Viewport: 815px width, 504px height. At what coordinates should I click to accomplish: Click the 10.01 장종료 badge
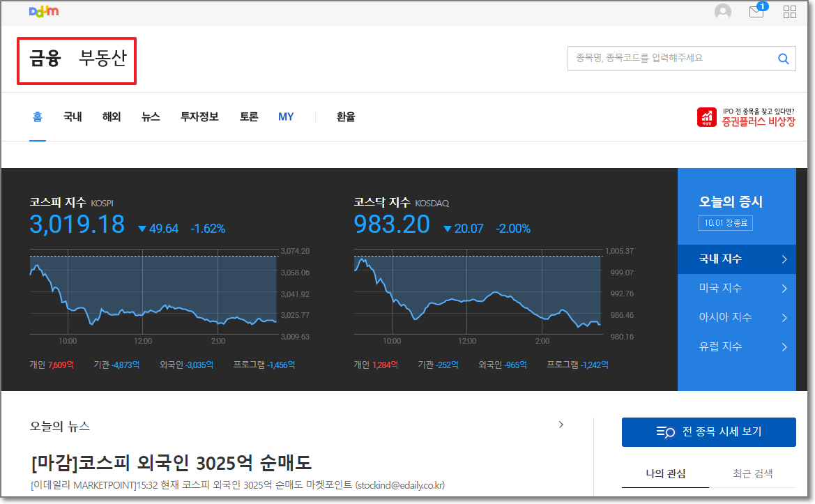pyautogui.click(x=726, y=223)
